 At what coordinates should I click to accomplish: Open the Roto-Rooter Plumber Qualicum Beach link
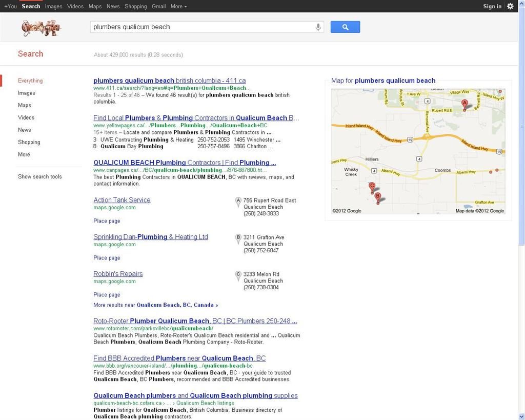[195, 321]
